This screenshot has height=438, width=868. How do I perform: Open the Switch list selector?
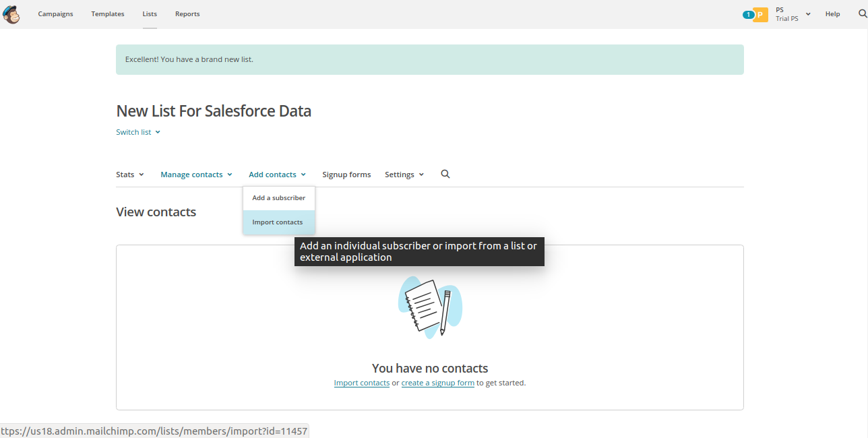[x=138, y=132]
